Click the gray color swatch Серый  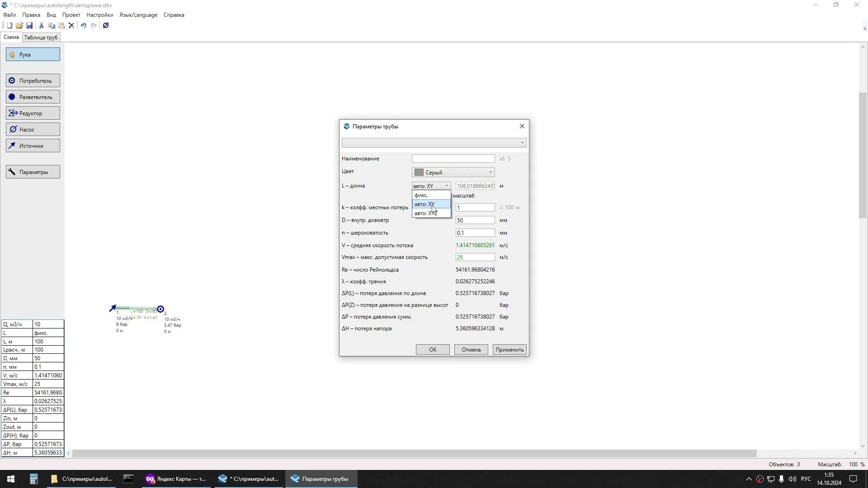[419, 172]
